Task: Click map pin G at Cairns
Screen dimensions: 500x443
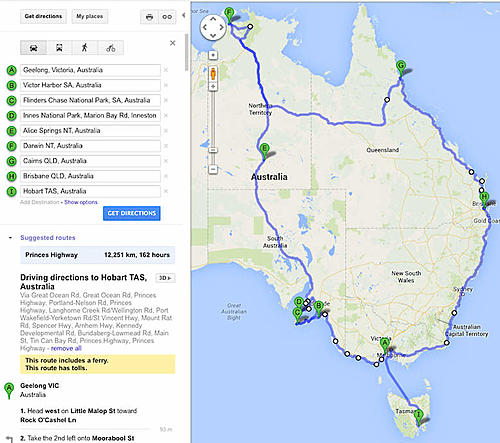Action: tap(401, 68)
